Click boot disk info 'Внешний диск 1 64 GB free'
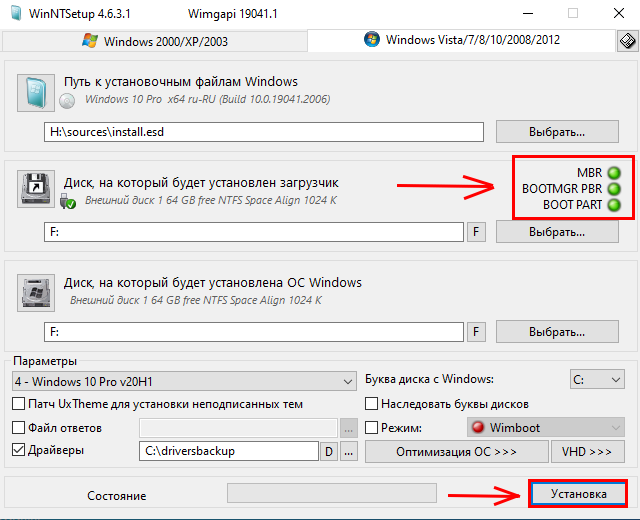Image resolution: width=640 pixels, height=520 pixels. (211, 200)
